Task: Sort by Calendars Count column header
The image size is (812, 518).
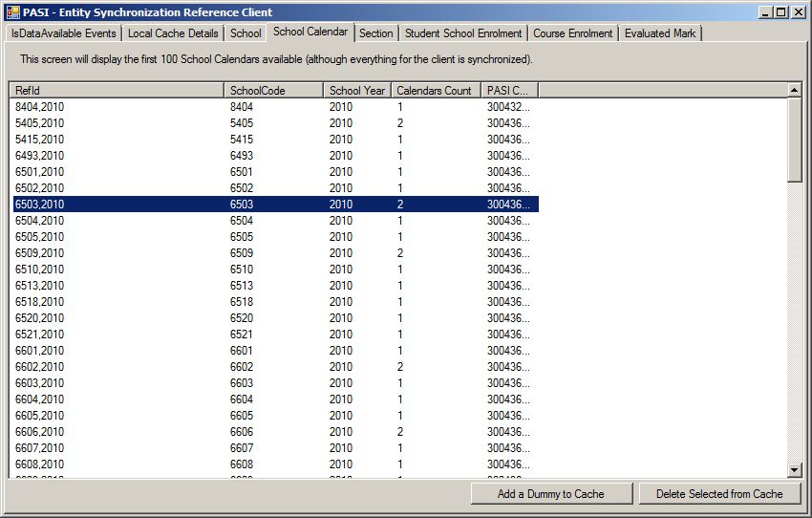Action: coord(435,91)
